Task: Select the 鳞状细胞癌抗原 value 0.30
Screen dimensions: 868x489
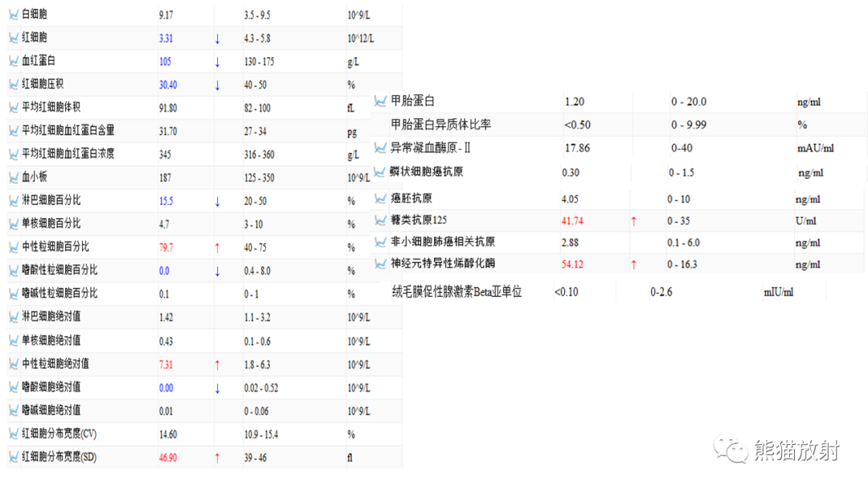Action: click(x=570, y=172)
